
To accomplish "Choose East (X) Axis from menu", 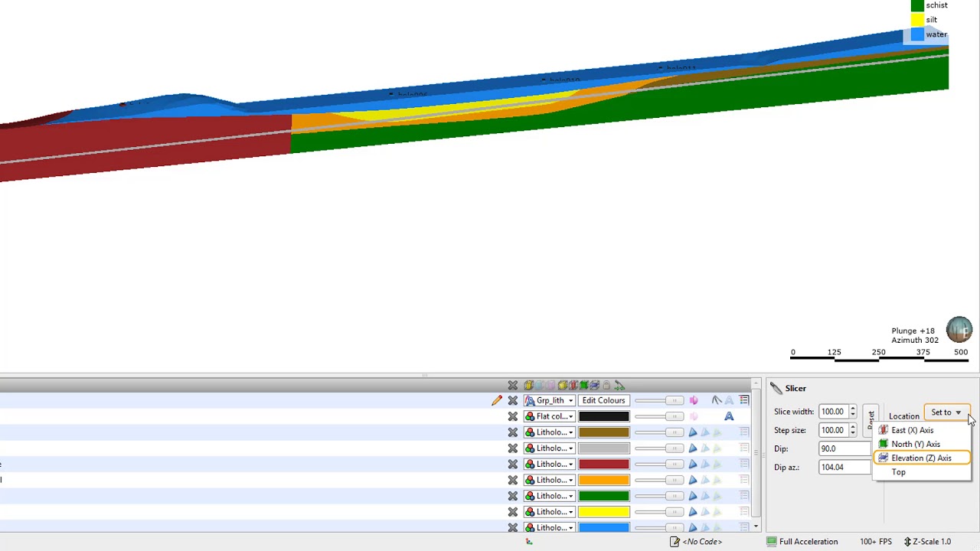I will click(922, 430).
